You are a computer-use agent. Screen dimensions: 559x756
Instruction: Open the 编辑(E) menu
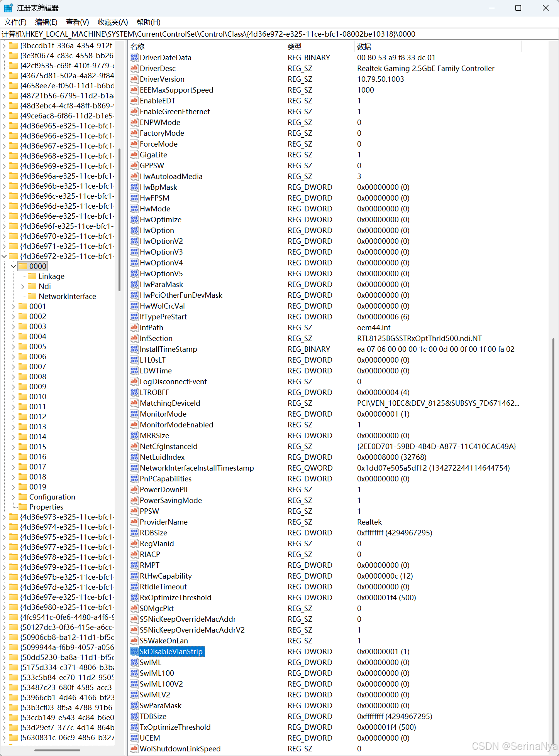(46, 22)
